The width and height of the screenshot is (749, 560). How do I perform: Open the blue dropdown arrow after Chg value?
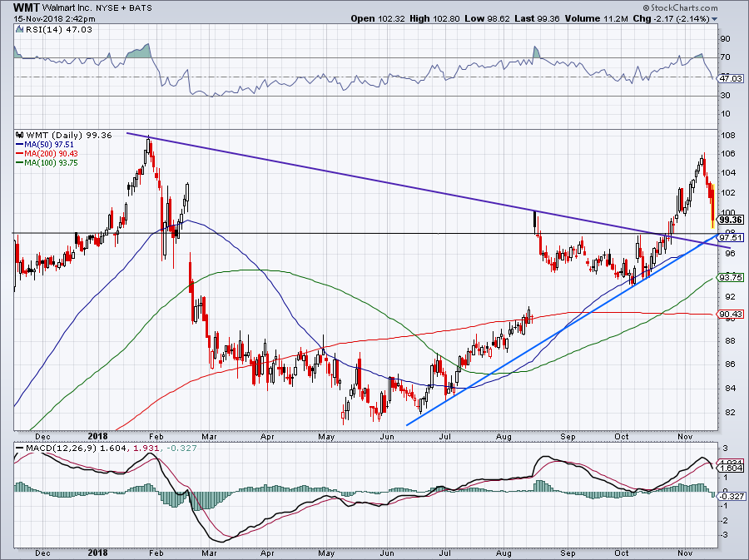715,19
